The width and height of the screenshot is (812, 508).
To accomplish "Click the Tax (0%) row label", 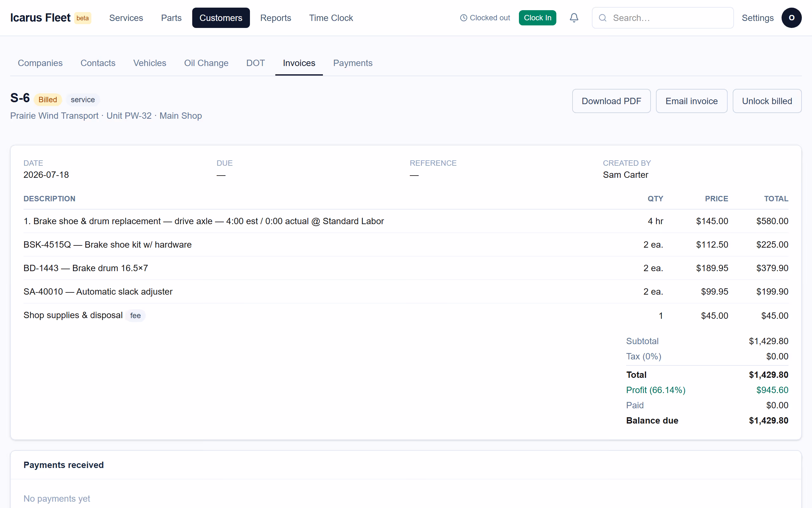I will tap(644, 356).
